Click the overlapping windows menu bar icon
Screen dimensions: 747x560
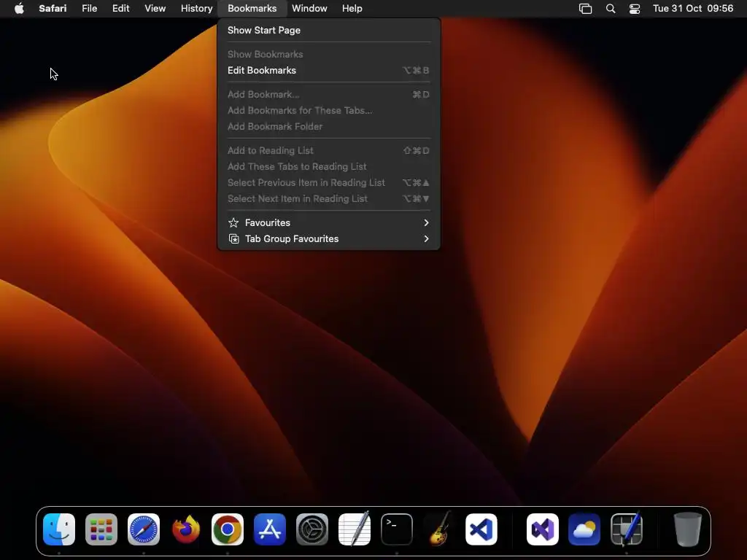click(x=586, y=9)
